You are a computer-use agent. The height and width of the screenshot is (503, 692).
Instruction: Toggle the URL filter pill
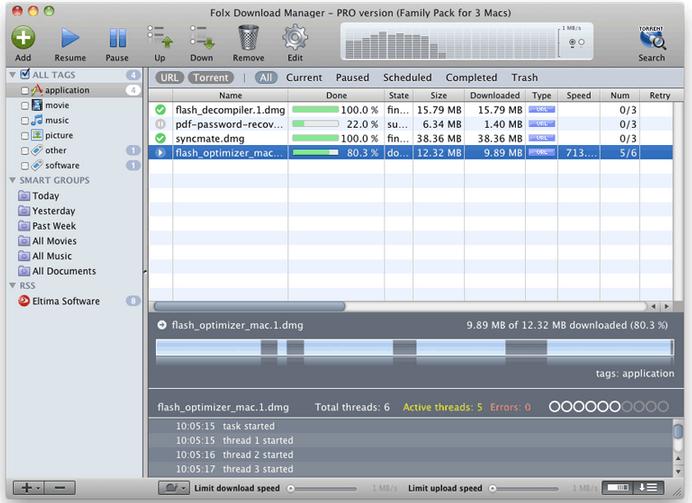click(169, 77)
